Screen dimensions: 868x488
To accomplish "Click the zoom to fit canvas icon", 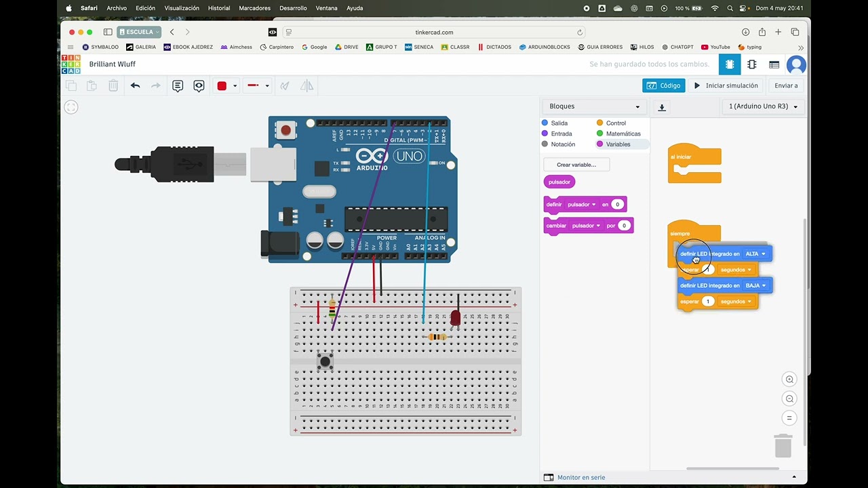I will click(x=71, y=107).
